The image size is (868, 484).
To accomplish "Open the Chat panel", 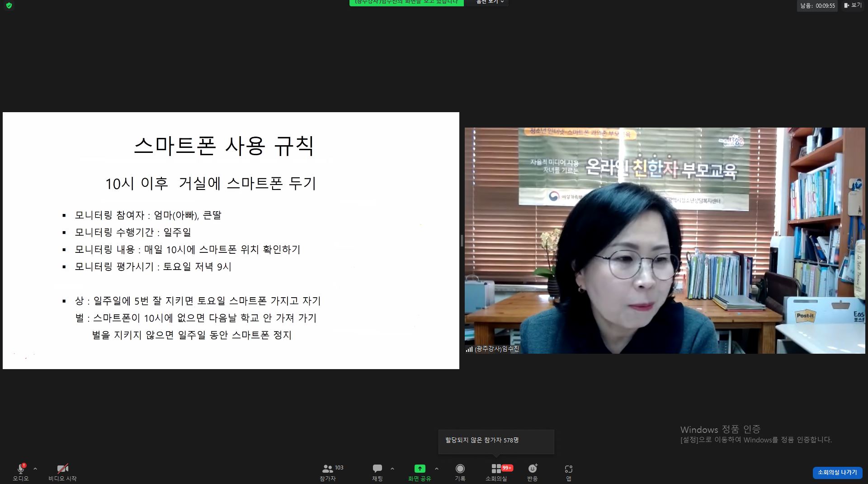I will point(377,469).
